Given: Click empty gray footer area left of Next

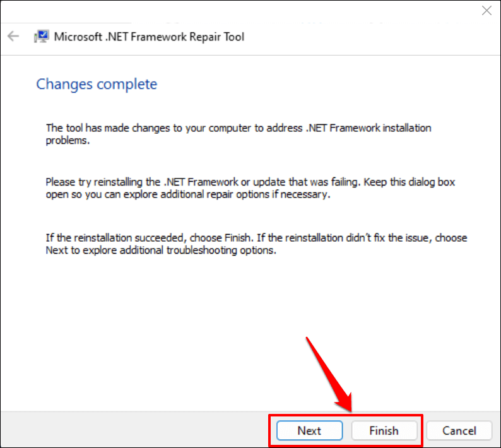Looking at the screenshot, I should pyautogui.click(x=126, y=430).
